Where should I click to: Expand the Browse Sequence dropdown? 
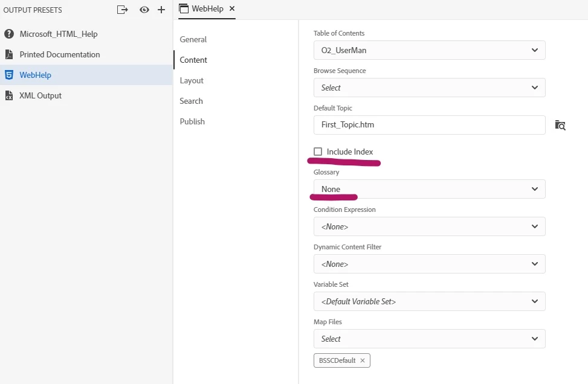coord(429,88)
